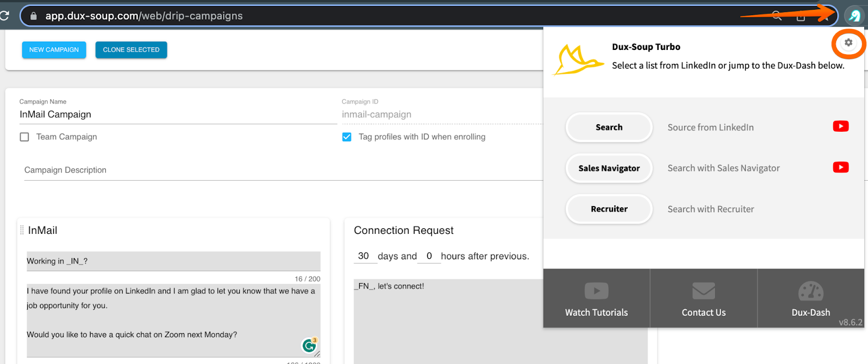Click the InMail step heading

pyautogui.click(x=42, y=230)
